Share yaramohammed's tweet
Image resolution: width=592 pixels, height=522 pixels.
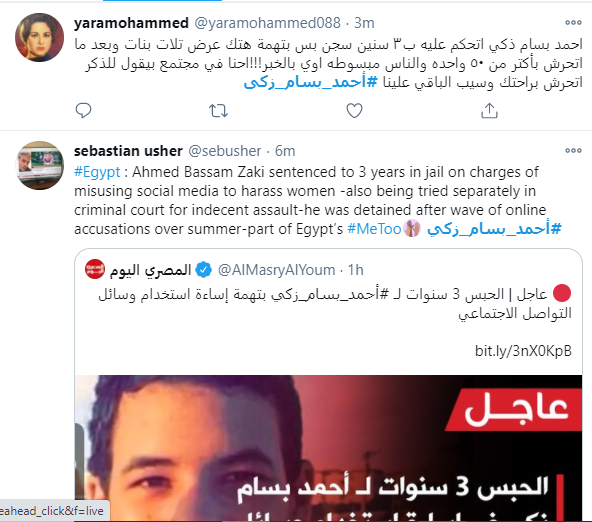pyautogui.click(x=489, y=111)
